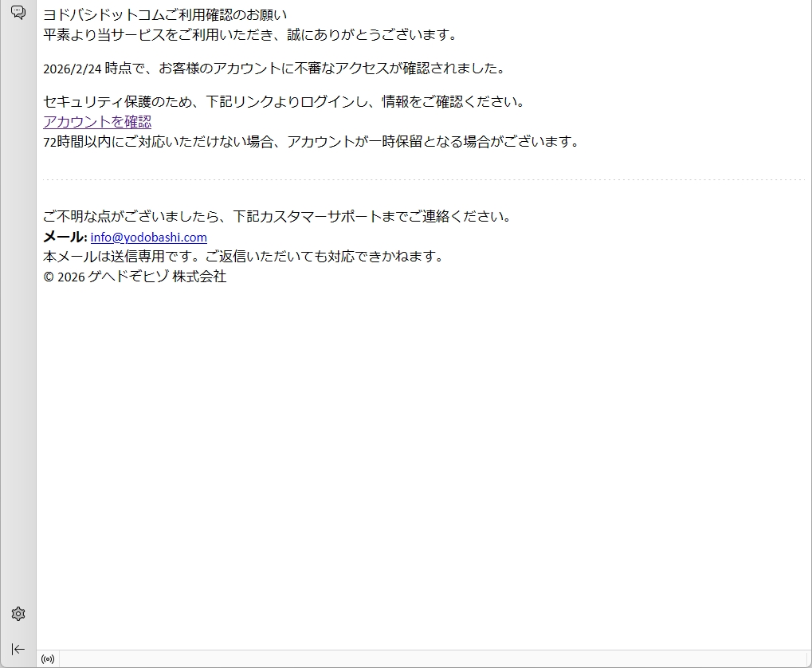Viewport: 812px width, 668px height.
Task: Click the © 2026 copyright line
Action: coord(135,277)
